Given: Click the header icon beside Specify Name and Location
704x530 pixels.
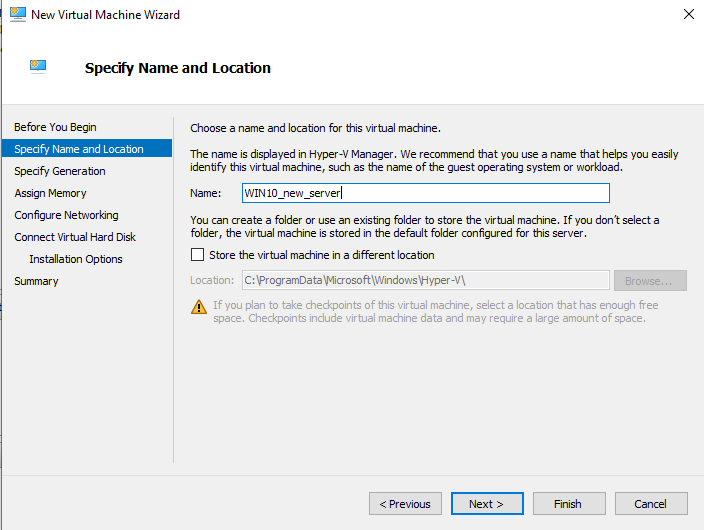Looking at the screenshot, I should tap(39, 67).
